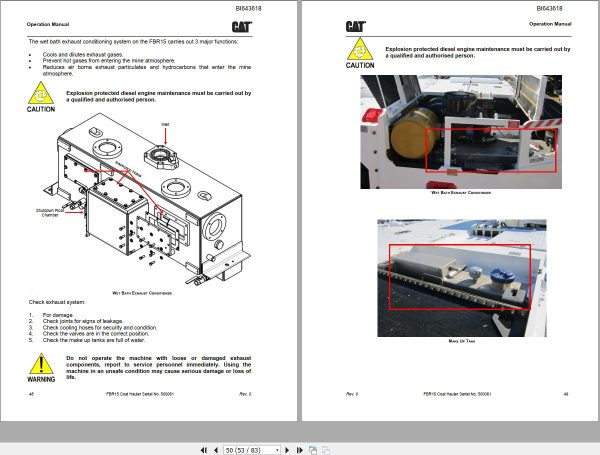
Task: Click 'Check the valves are in the correct position.'
Action: tap(96, 334)
